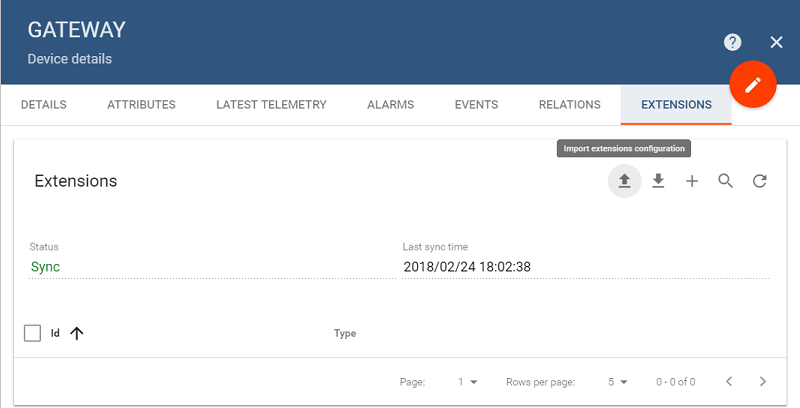The width and height of the screenshot is (800, 408).
Task: Click the orange pencil edit button
Action: (x=753, y=85)
